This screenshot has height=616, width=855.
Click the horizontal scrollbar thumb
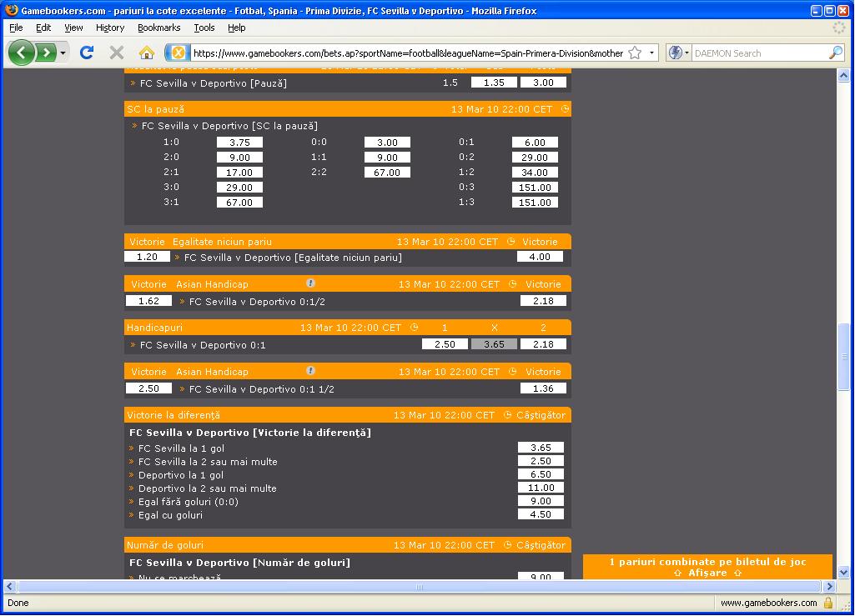419,587
